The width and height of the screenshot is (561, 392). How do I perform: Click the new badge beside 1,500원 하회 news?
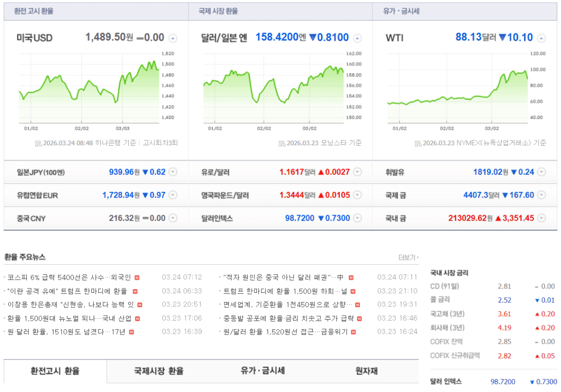353,291
